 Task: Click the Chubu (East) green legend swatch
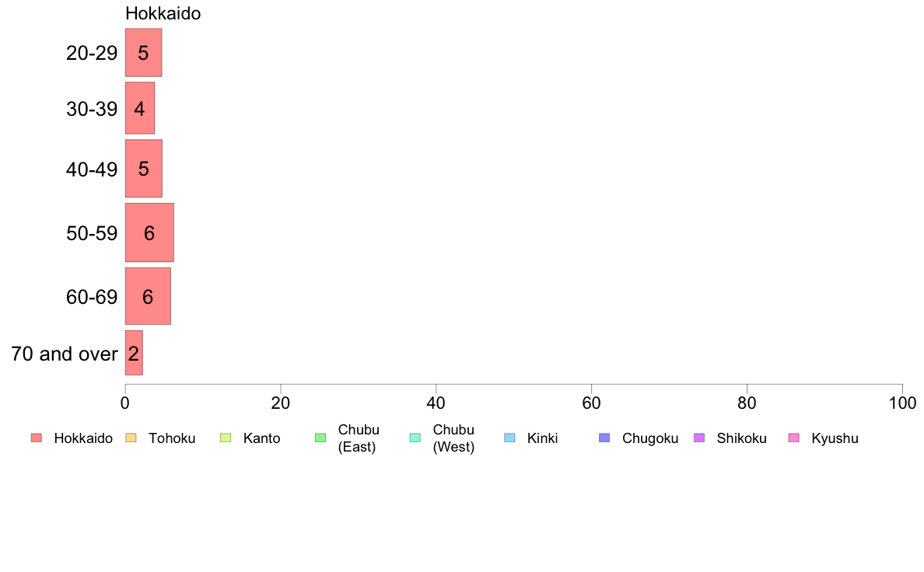point(320,438)
